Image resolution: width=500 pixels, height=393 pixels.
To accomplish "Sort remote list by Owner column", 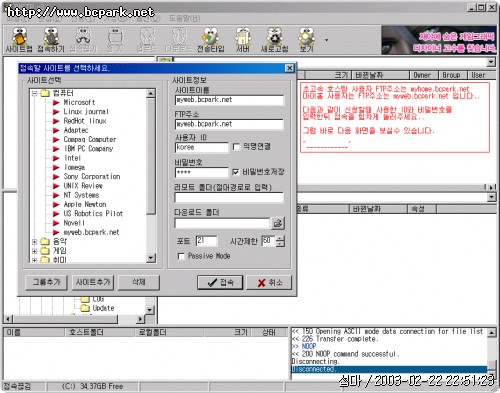I will coord(424,75).
